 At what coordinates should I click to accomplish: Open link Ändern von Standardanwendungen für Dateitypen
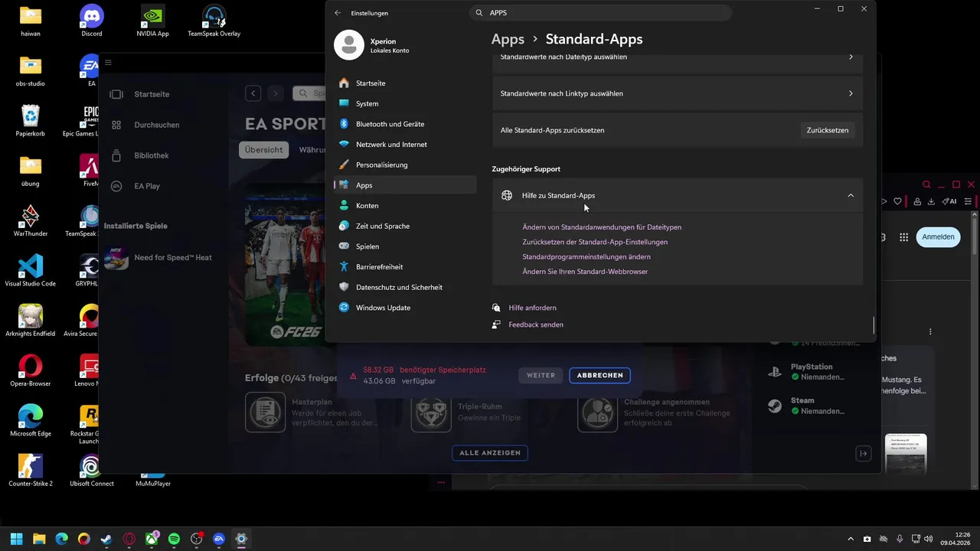coord(602,227)
